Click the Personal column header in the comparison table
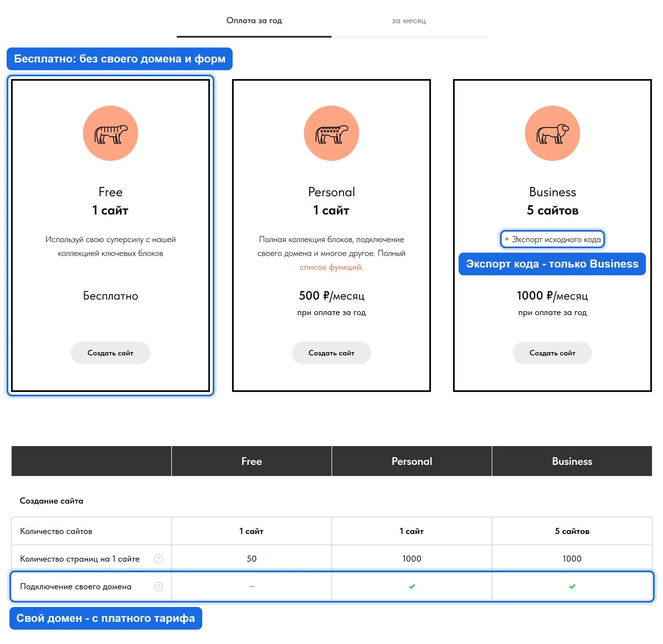Image resolution: width=663 pixels, height=644 pixels. [x=412, y=461]
